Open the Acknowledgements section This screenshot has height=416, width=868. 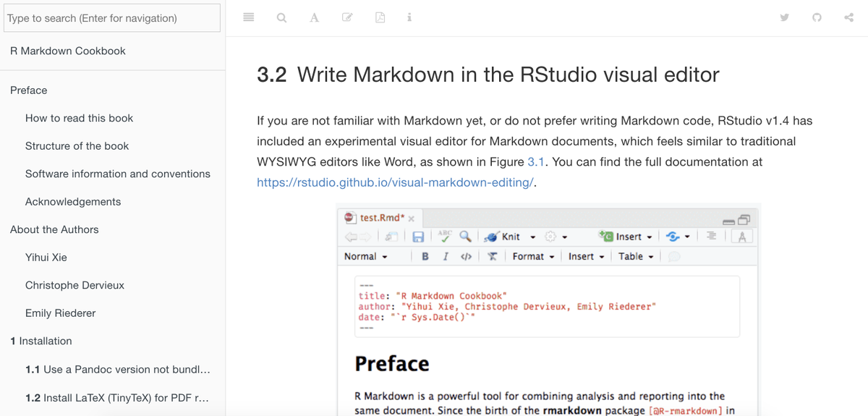[73, 202]
